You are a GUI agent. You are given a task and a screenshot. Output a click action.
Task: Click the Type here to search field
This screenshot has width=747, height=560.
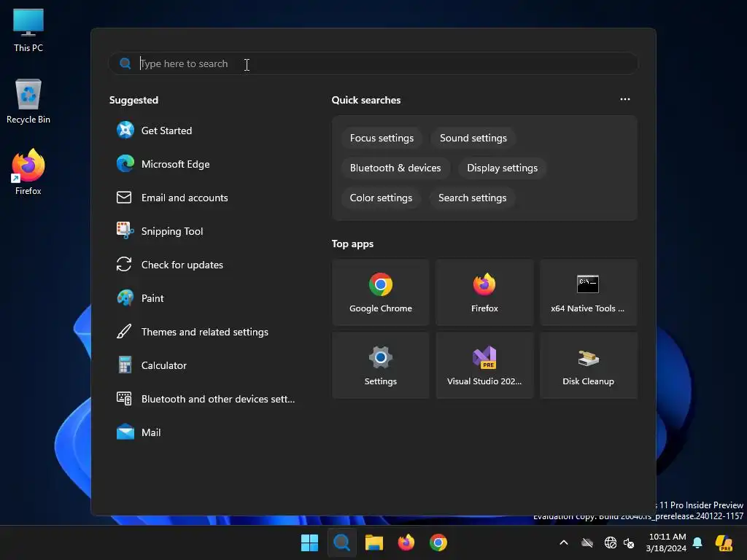(373, 63)
